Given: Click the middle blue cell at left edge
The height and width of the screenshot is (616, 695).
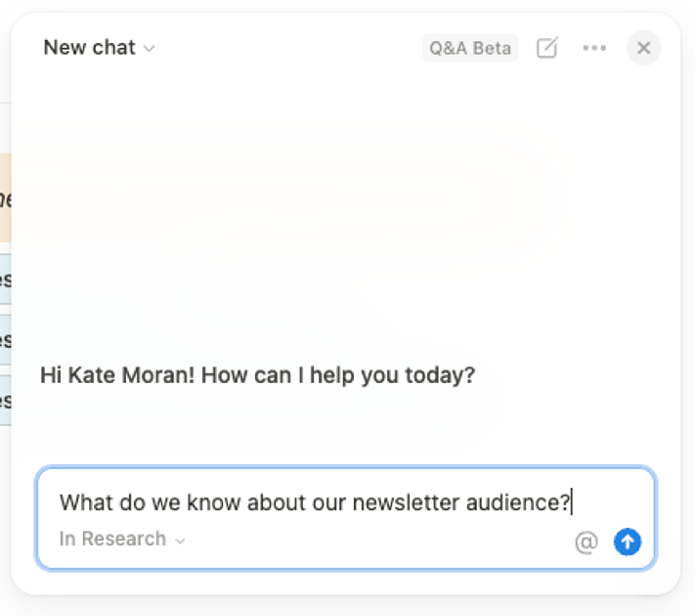Looking at the screenshot, I should pyautogui.click(x=5, y=340).
